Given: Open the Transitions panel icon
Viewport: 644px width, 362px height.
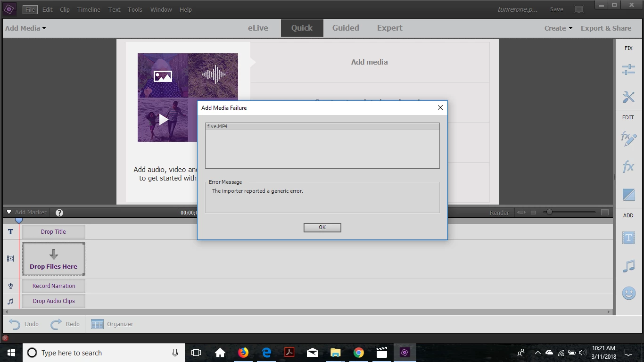Looking at the screenshot, I should coord(628,194).
